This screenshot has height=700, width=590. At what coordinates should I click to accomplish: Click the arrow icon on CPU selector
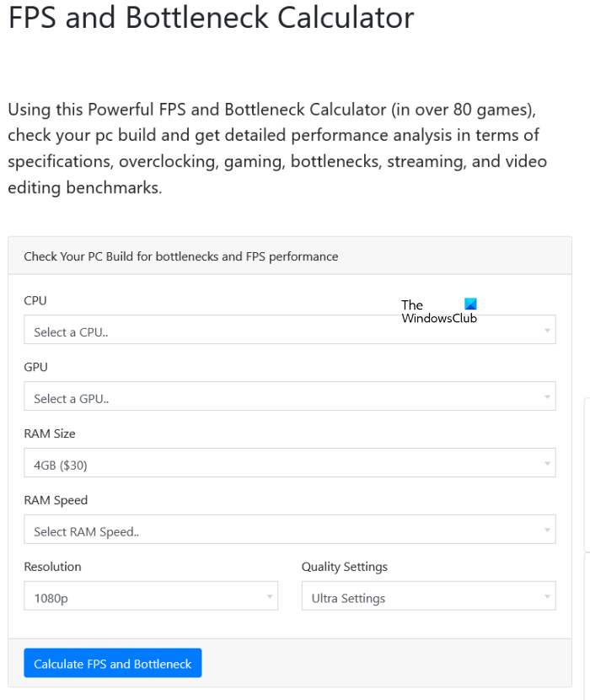[547, 331]
